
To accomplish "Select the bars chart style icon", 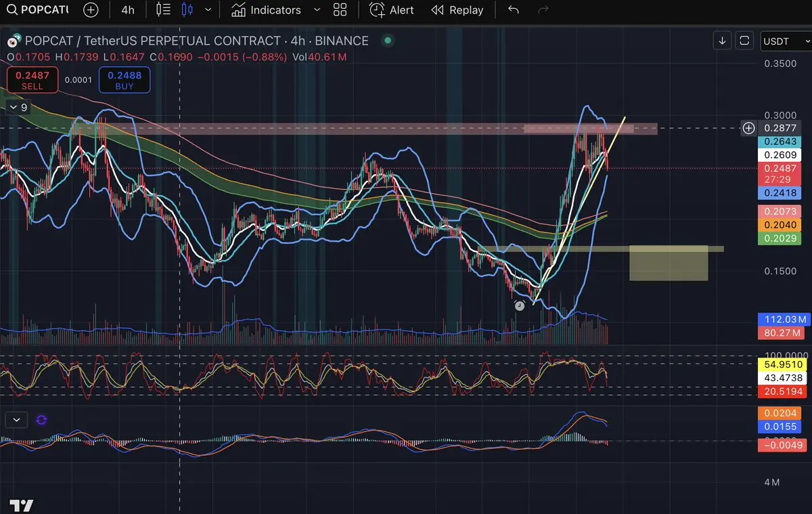I will (x=163, y=10).
